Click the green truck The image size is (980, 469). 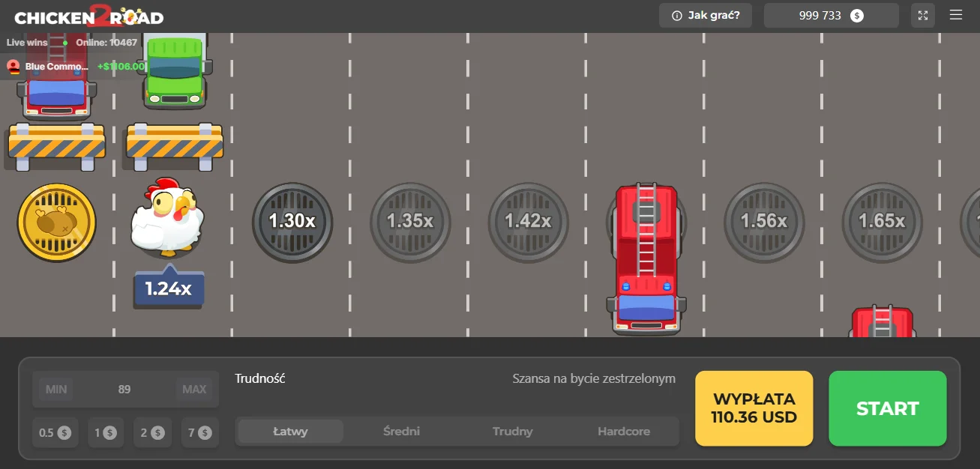coord(175,71)
